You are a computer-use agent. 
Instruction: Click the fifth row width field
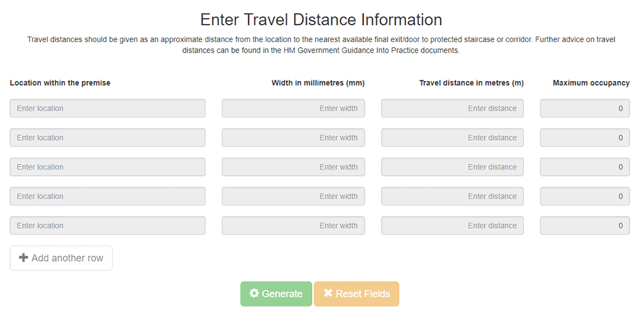(x=293, y=225)
